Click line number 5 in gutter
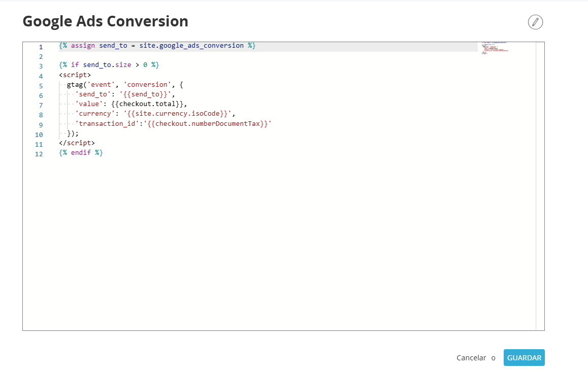 41,86
